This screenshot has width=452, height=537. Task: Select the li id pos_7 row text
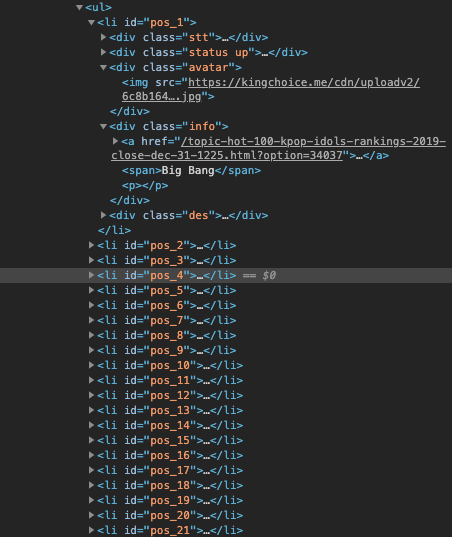click(167, 320)
